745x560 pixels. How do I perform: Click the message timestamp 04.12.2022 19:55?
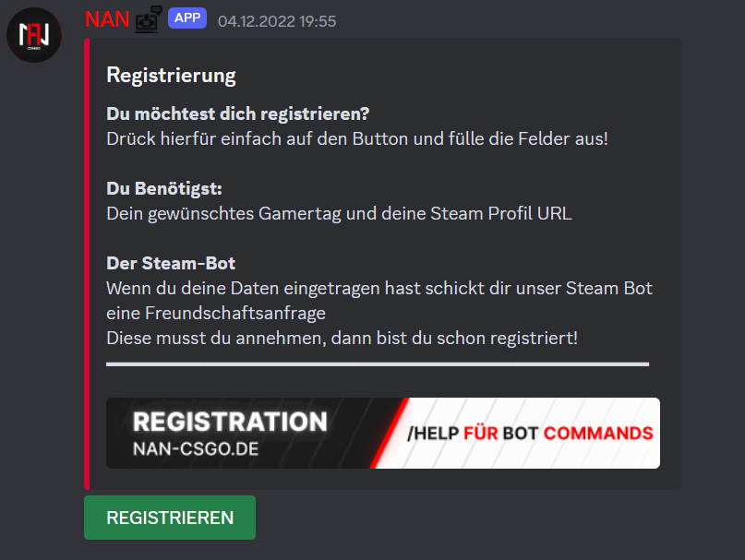(x=277, y=21)
